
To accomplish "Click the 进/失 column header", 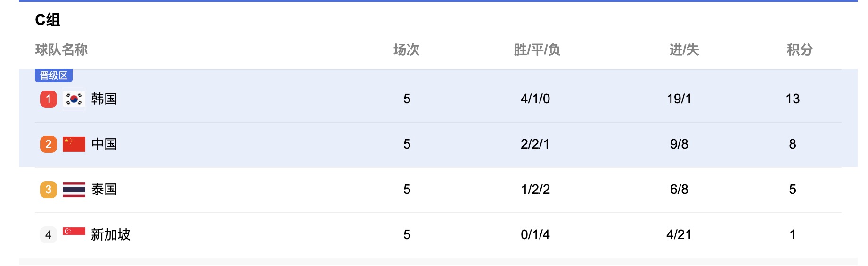I will point(684,50).
